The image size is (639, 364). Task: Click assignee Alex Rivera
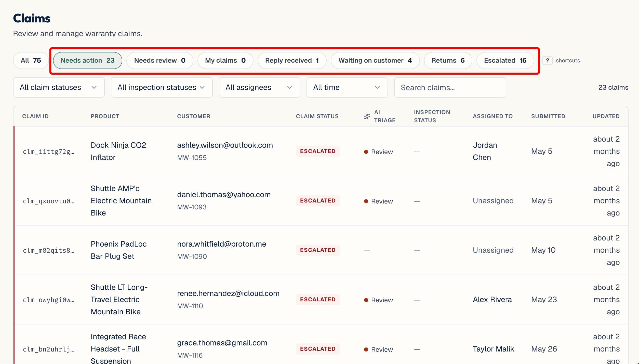(492, 300)
